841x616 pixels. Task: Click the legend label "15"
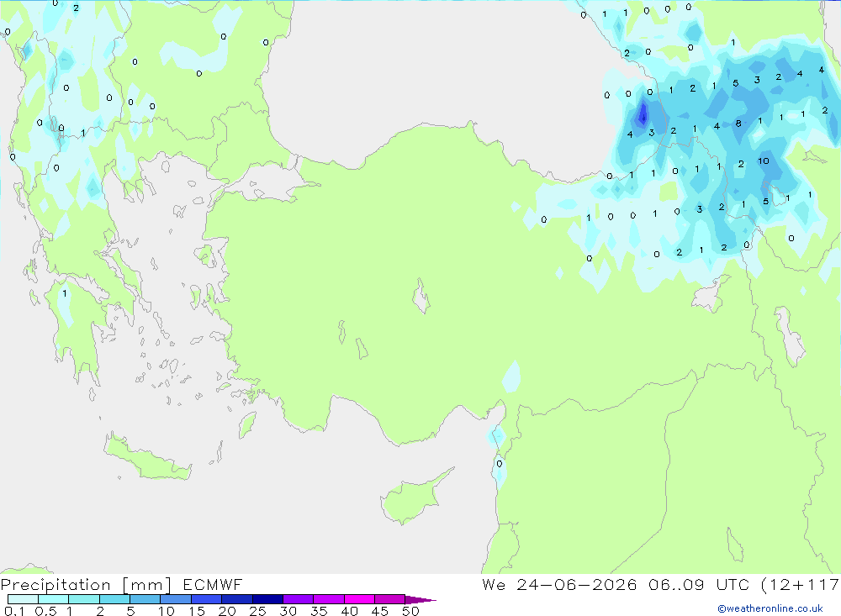(x=197, y=611)
